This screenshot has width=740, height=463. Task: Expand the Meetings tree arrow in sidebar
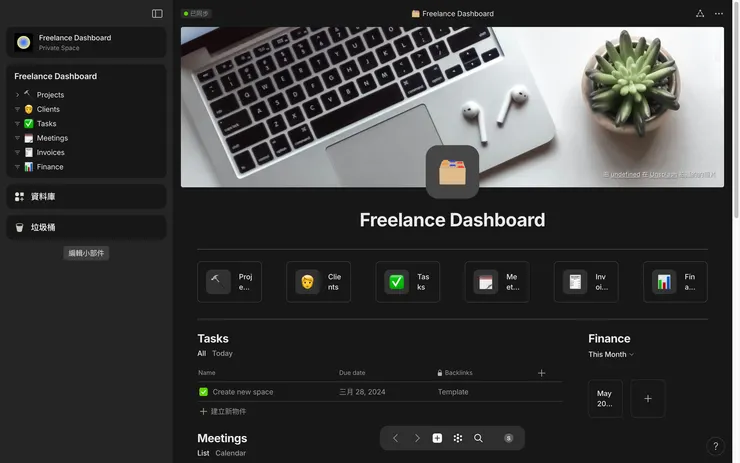[17, 138]
